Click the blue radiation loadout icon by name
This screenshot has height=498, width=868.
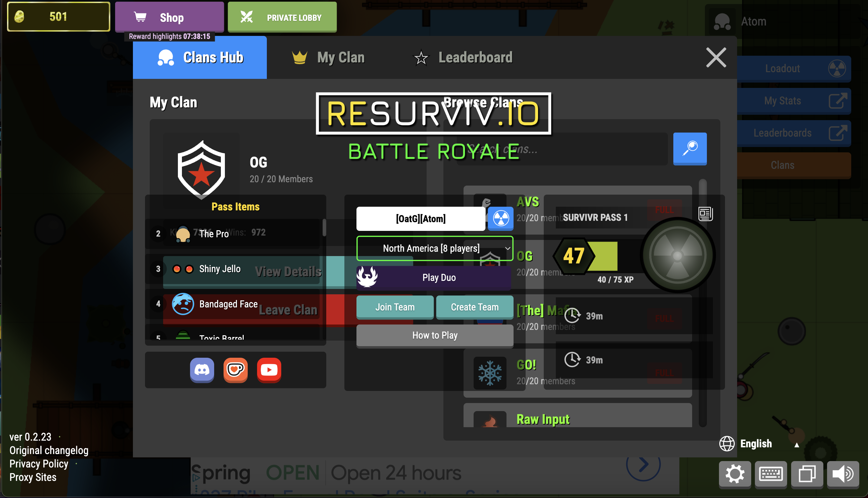click(x=500, y=218)
